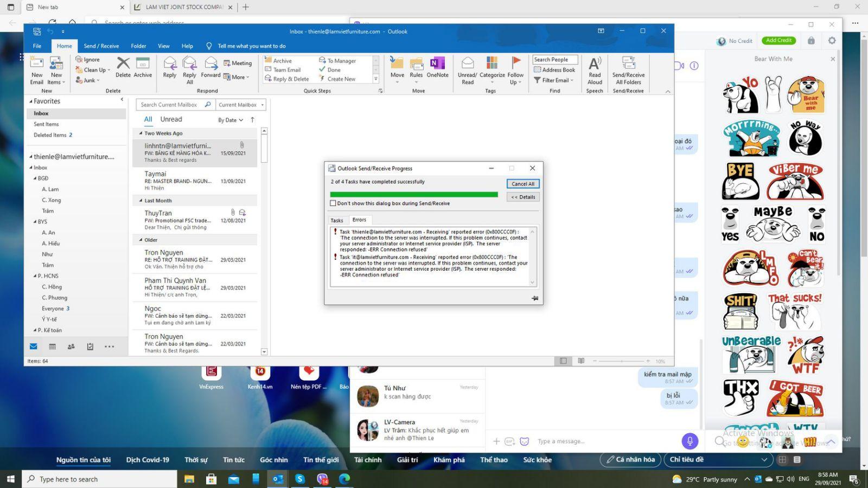Screen dimensions: 868x488
Task: Click the Ignore conversation icon
Action: [79, 60]
